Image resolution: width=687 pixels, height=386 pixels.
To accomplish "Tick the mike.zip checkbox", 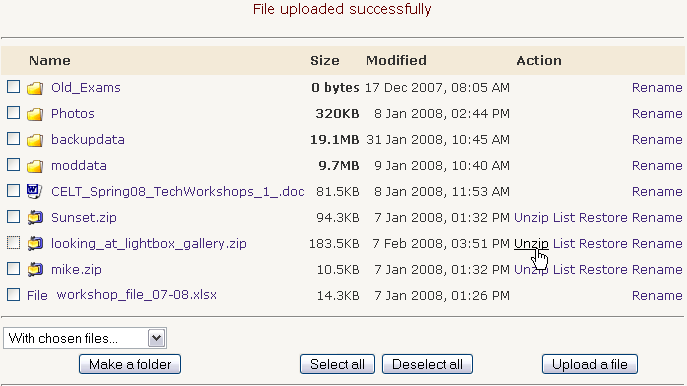I will tap(14, 268).
